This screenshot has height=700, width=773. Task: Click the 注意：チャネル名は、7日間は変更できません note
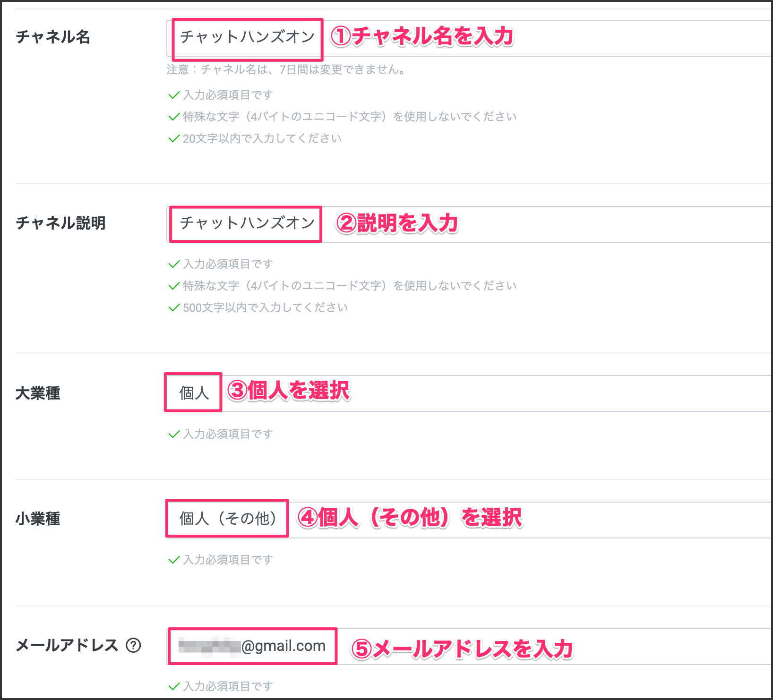(286, 70)
